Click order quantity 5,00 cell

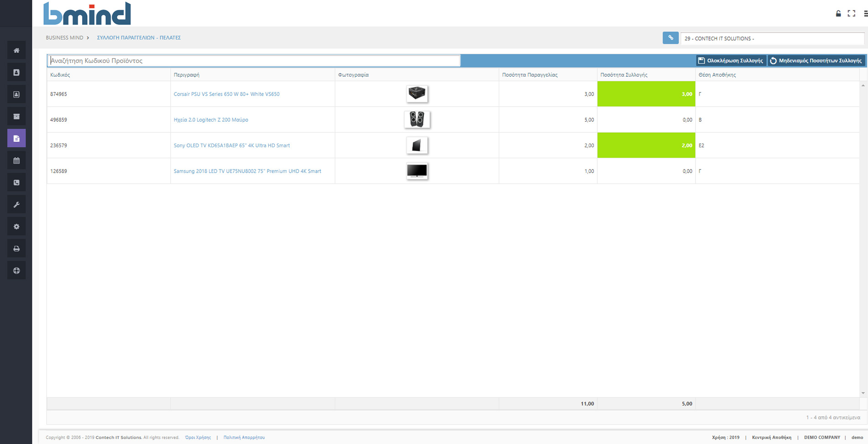[548, 120]
